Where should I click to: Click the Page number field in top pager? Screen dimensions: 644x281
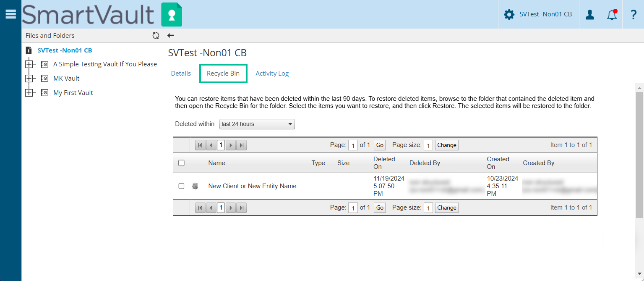(x=353, y=145)
